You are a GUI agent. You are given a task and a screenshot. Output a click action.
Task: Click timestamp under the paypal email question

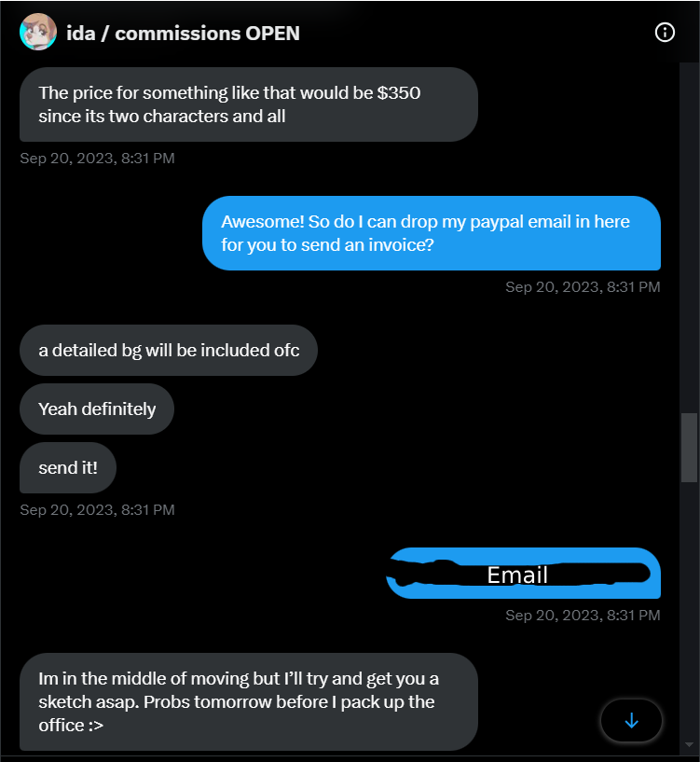tap(583, 287)
